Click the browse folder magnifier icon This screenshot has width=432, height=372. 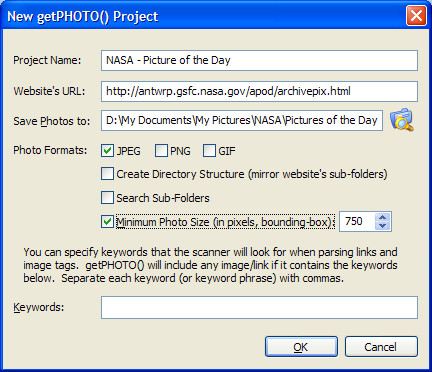pyautogui.click(x=402, y=120)
